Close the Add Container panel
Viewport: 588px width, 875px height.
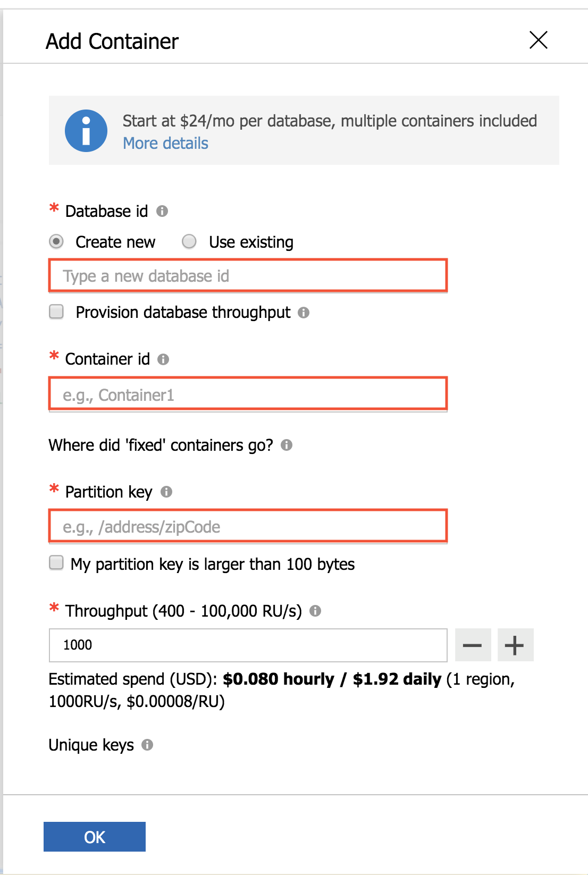click(x=539, y=40)
